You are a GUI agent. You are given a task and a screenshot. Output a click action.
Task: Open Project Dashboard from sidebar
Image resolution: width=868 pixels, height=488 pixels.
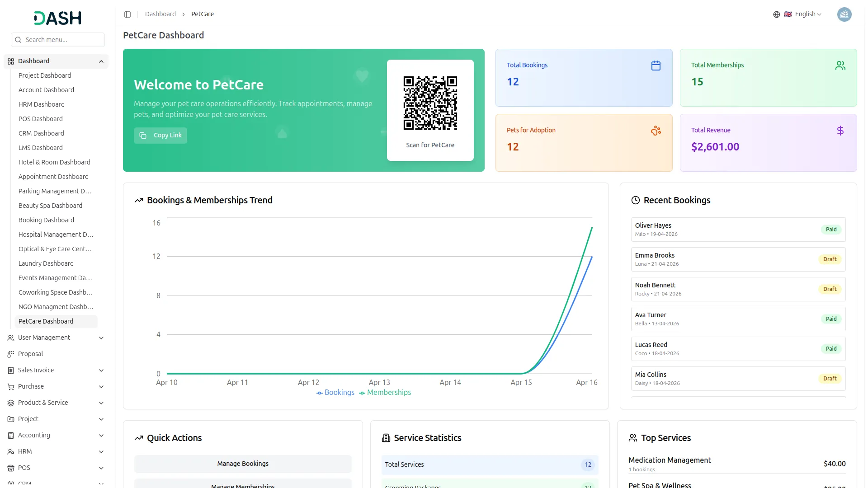(45, 75)
